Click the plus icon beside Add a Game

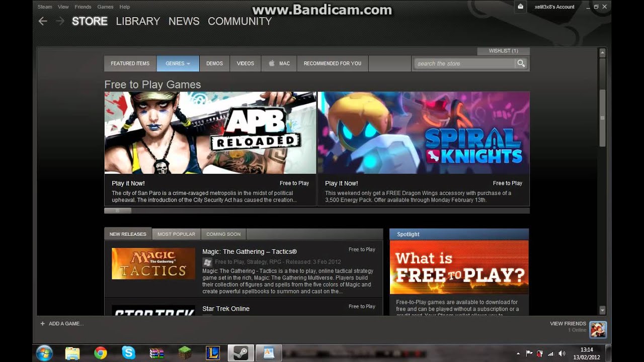pyautogui.click(x=42, y=324)
